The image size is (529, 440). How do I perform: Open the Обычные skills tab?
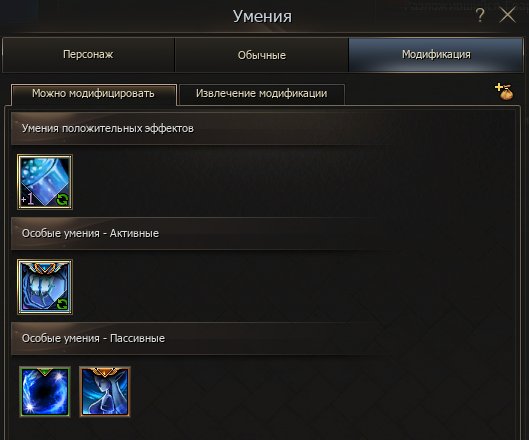261,55
